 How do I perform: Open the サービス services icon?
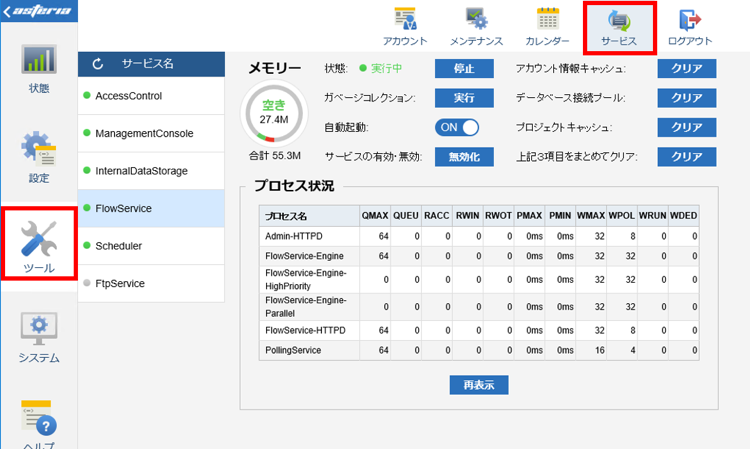(619, 28)
